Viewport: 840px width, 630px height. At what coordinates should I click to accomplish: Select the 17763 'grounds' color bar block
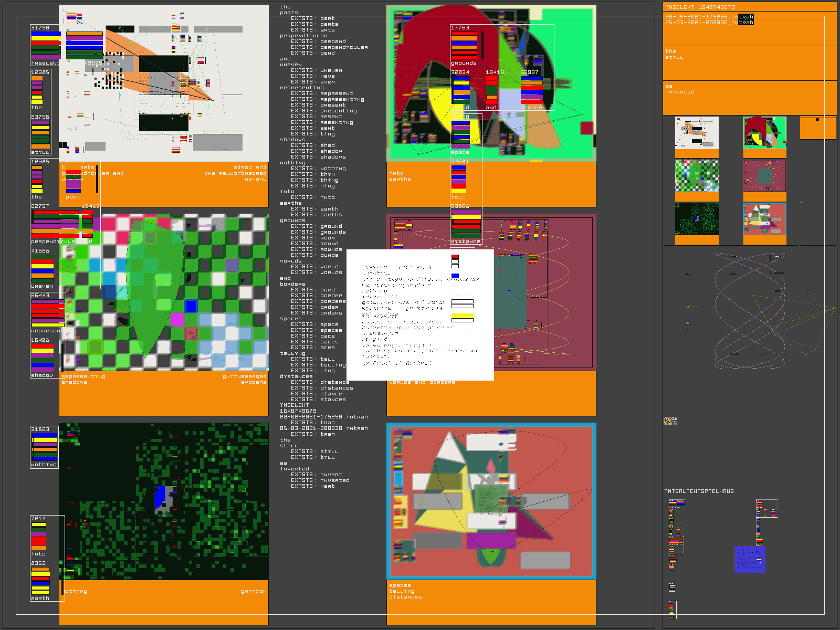click(x=464, y=45)
